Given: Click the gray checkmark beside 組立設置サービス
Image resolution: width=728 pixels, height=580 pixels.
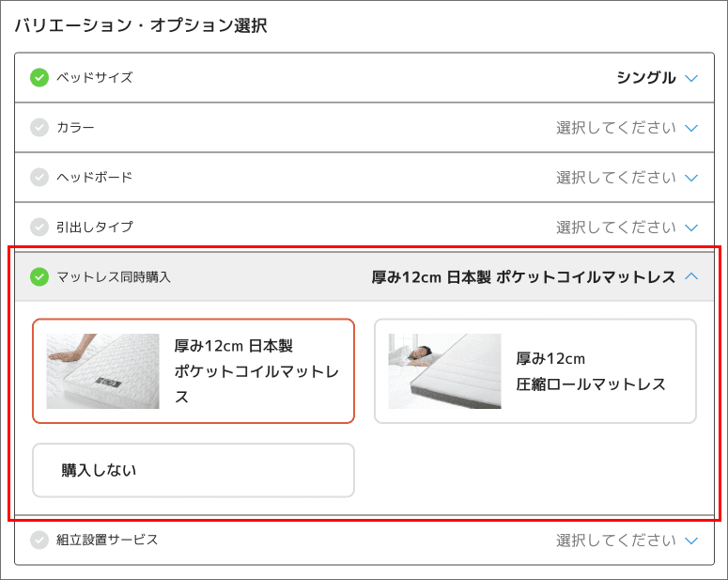Looking at the screenshot, I should [39, 541].
